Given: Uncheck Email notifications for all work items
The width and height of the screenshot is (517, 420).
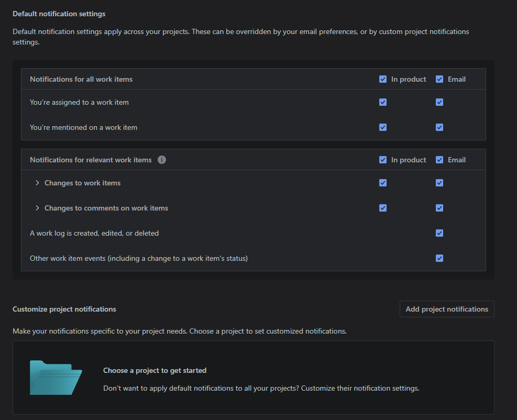Looking at the screenshot, I should click(439, 79).
